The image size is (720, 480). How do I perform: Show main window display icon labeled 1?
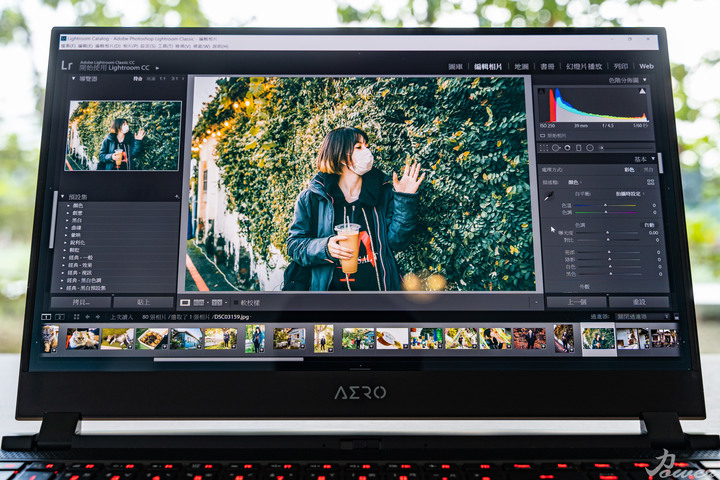(46, 317)
